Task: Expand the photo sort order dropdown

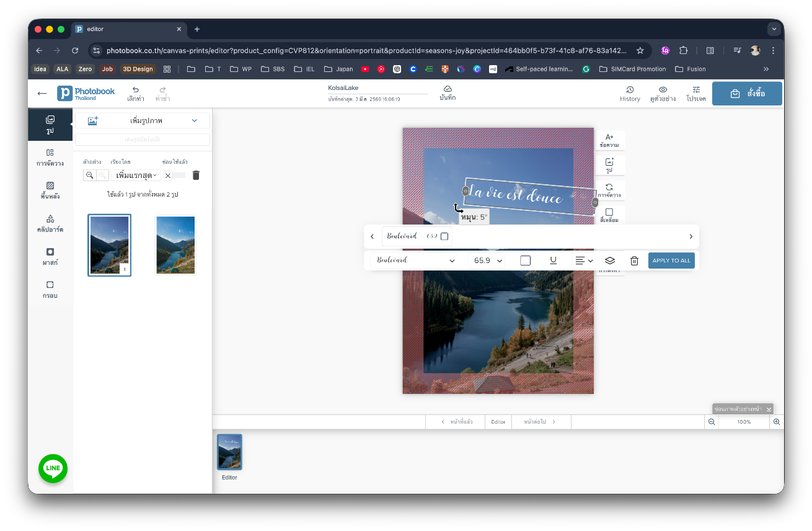Action: [136, 176]
